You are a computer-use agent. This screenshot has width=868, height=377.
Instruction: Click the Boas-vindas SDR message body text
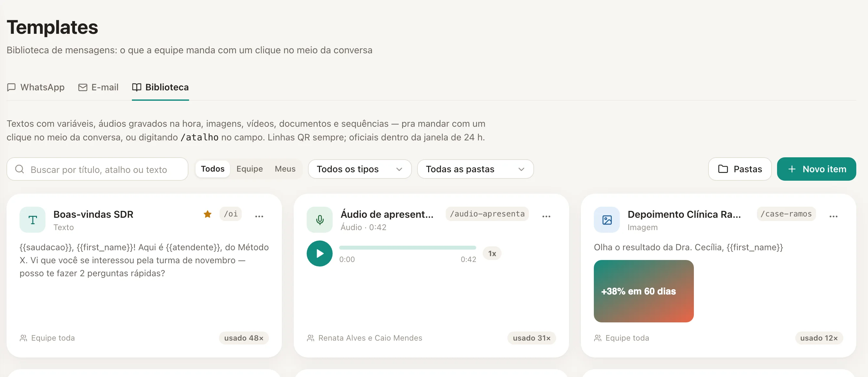coord(144,260)
